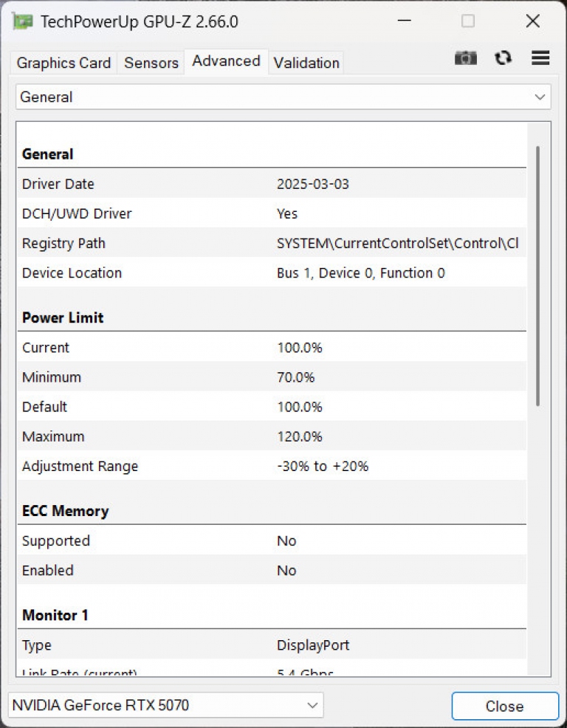This screenshot has width=567, height=728.
Task: Select the Device Location label
Action: point(72,273)
